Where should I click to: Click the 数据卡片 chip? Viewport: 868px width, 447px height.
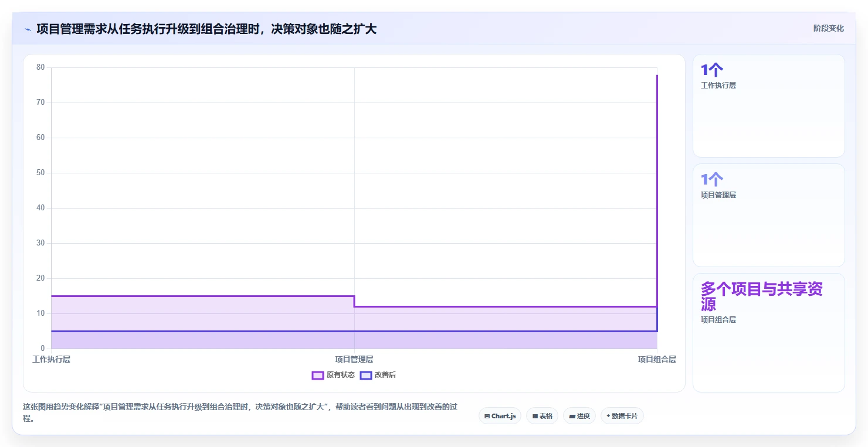(x=622, y=416)
